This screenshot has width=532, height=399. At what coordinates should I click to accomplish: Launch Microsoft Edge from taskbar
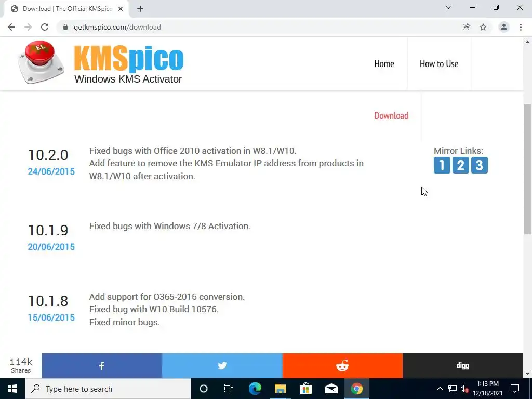255,389
